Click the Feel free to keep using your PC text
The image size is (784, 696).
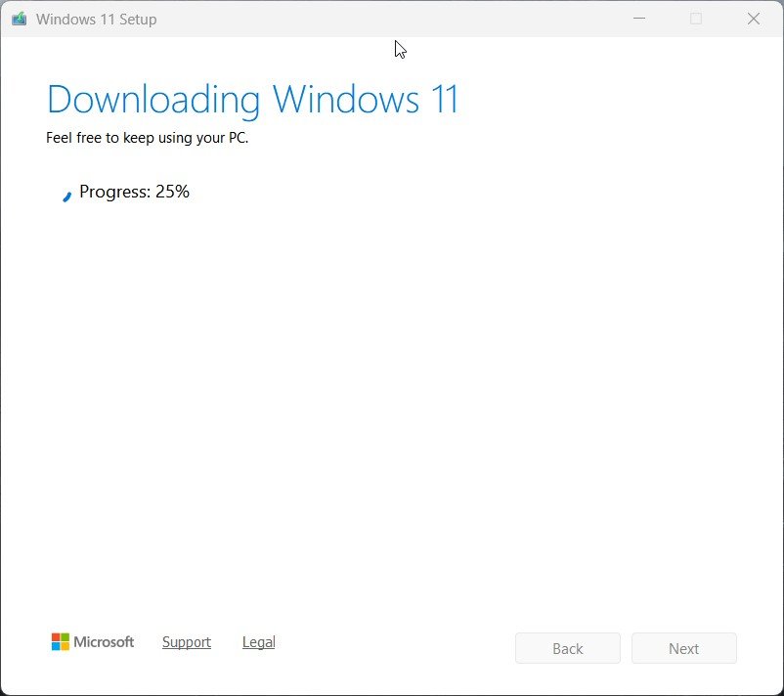[x=148, y=138]
